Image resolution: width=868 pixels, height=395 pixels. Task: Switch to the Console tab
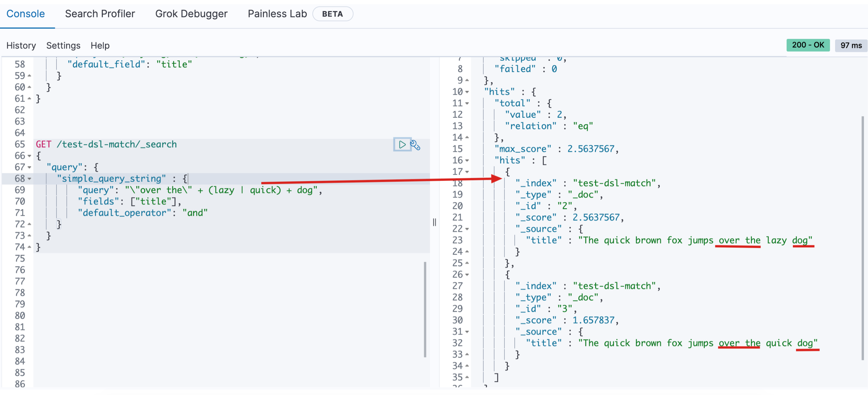25,14
